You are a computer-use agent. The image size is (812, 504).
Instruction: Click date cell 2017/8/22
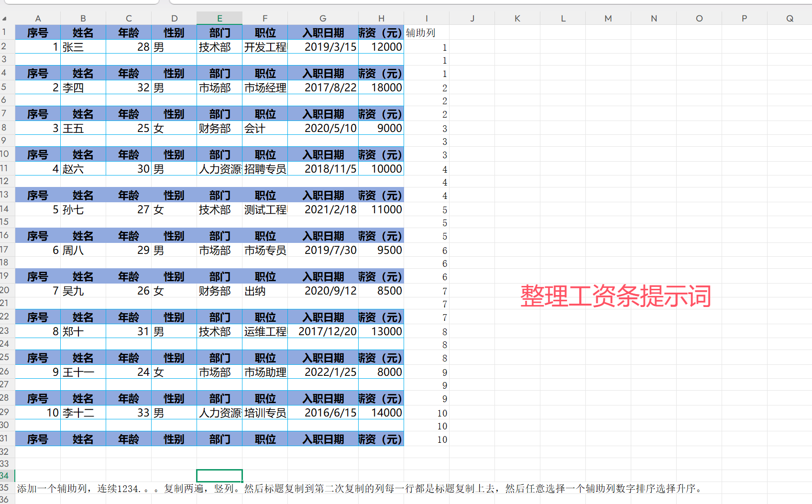[x=323, y=88]
